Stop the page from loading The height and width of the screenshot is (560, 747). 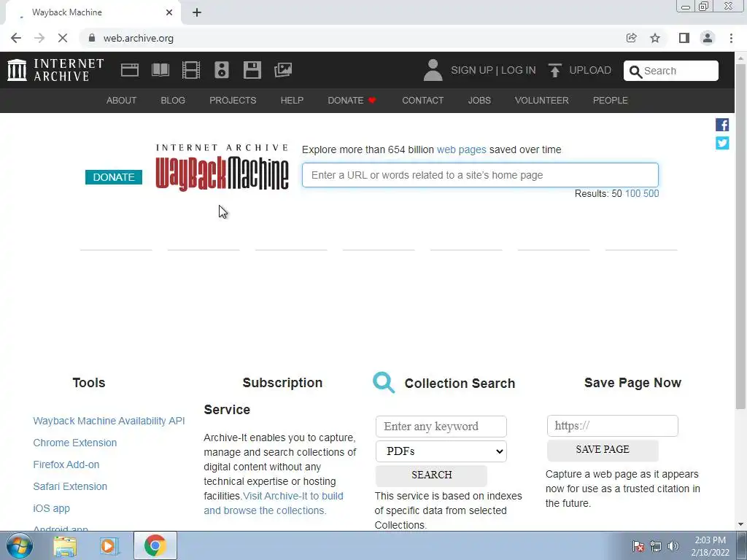[x=63, y=38]
